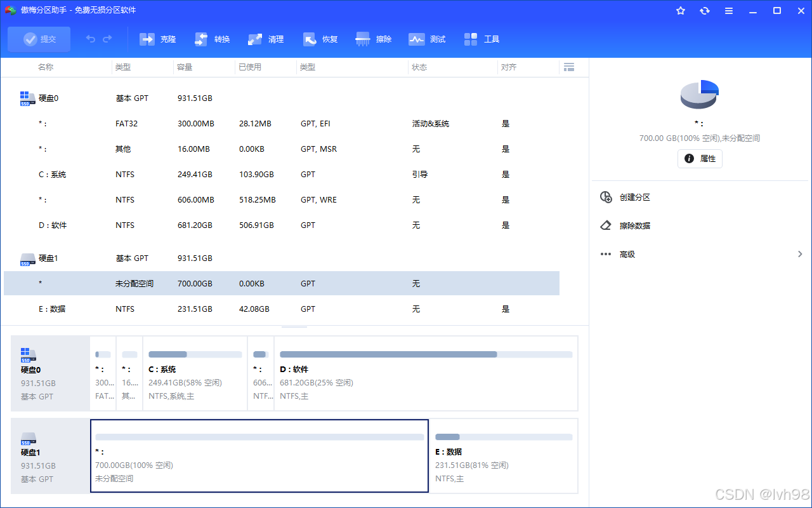Click the 硬盘0 Windows disk icon in list

point(28,98)
